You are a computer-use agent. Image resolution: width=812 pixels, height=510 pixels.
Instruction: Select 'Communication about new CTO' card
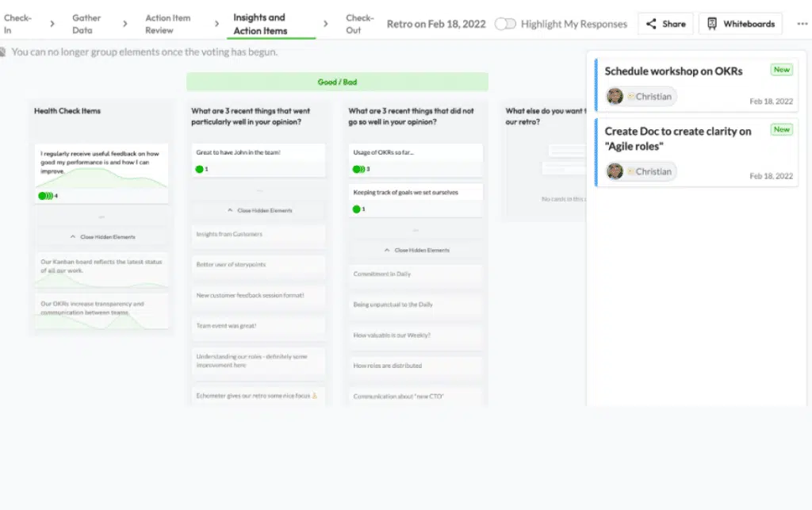click(416, 397)
